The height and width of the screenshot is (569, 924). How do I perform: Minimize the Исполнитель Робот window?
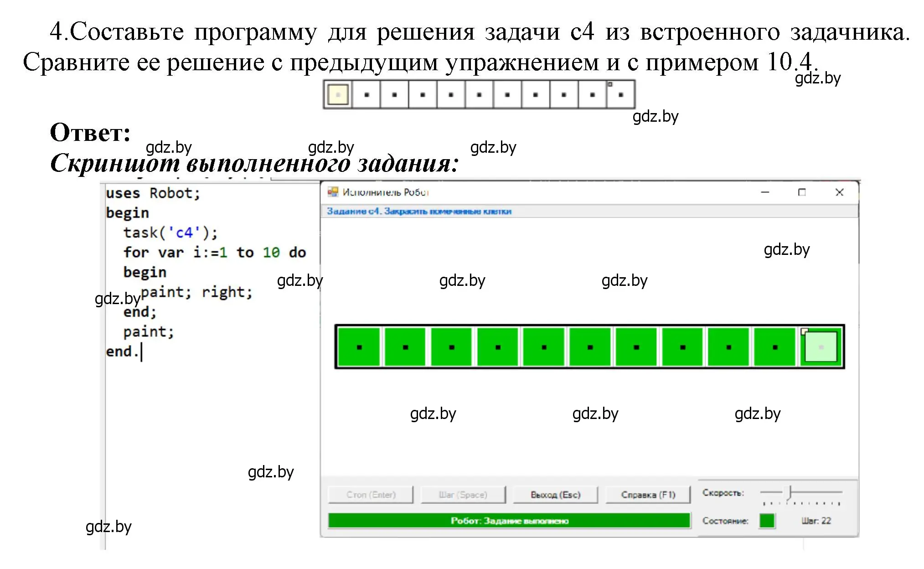coord(765,192)
